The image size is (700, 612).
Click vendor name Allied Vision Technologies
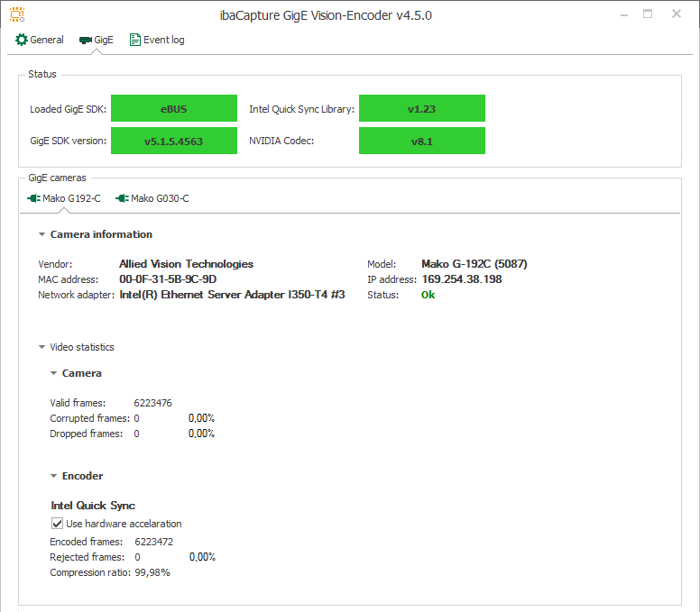186,264
